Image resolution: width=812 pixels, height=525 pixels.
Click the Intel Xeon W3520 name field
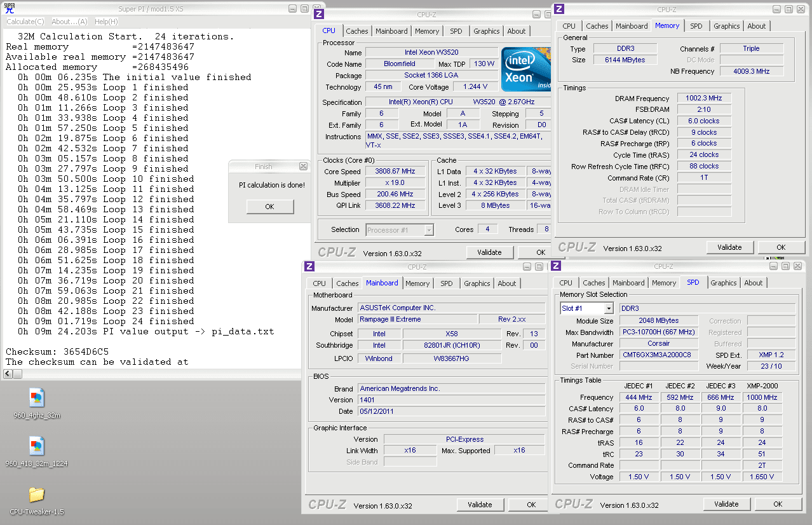[432, 53]
